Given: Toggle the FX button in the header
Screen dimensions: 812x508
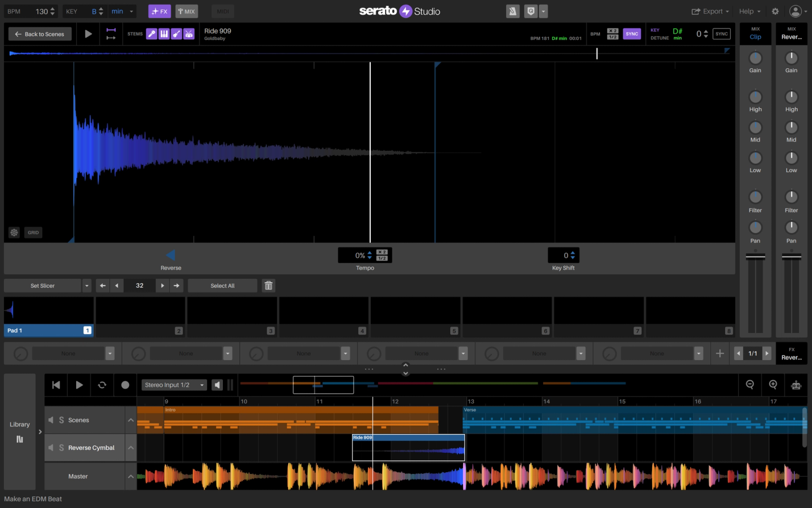Looking at the screenshot, I should click(159, 11).
